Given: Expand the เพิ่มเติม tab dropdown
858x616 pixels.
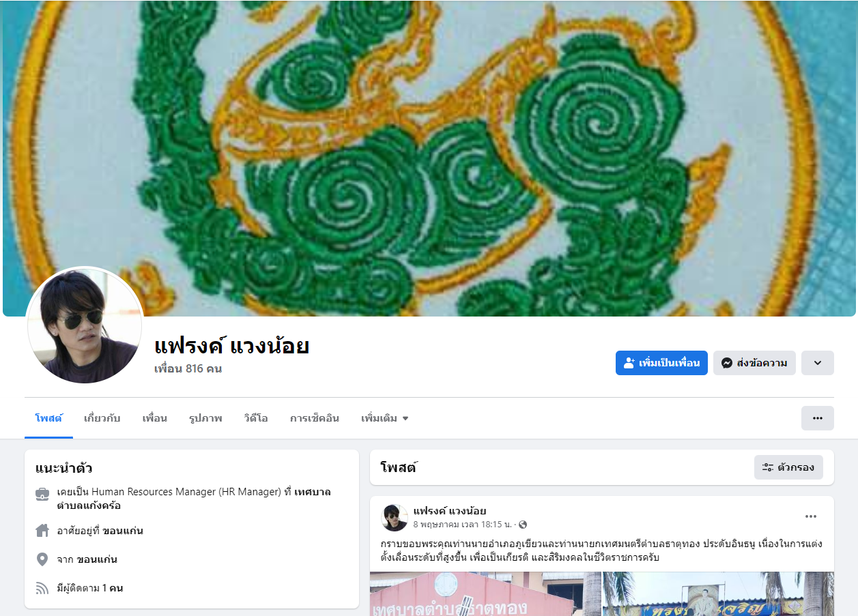Looking at the screenshot, I should click(385, 418).
